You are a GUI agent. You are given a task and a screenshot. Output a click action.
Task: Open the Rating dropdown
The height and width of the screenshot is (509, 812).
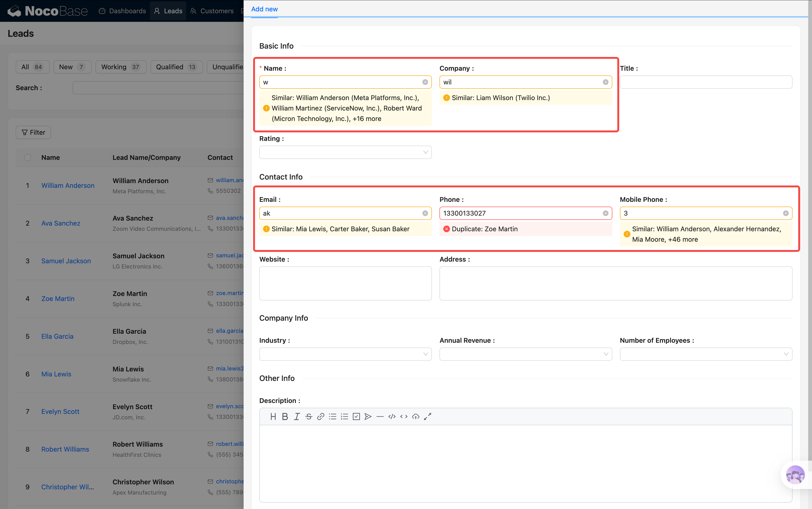345,152
